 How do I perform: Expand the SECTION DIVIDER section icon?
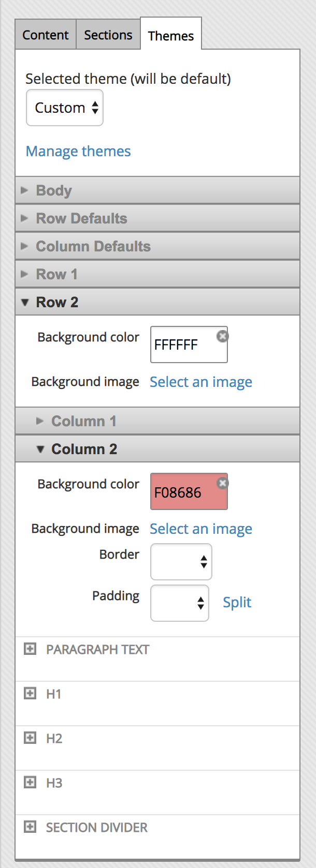pyautogui.click(x=30, y=827)
